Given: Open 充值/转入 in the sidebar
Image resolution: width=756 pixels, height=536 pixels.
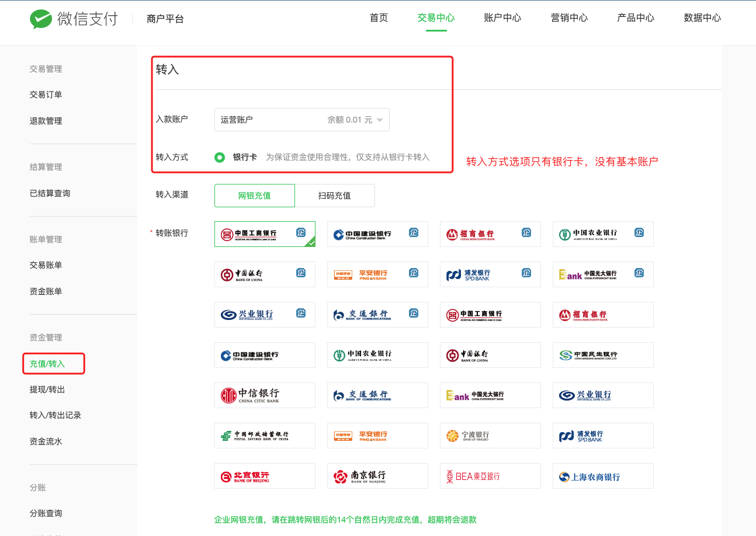Looking at the screenshot, I should point(47,364).
